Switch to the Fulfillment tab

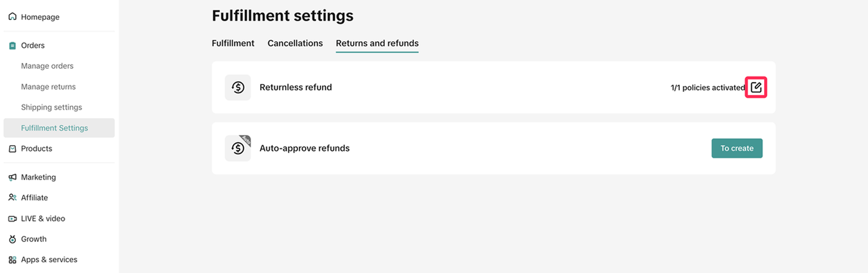point(233,43)
